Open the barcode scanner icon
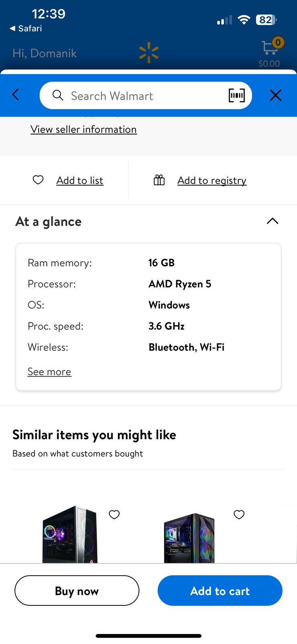Screen dimensions: 297x644 [x=236, y=95]
